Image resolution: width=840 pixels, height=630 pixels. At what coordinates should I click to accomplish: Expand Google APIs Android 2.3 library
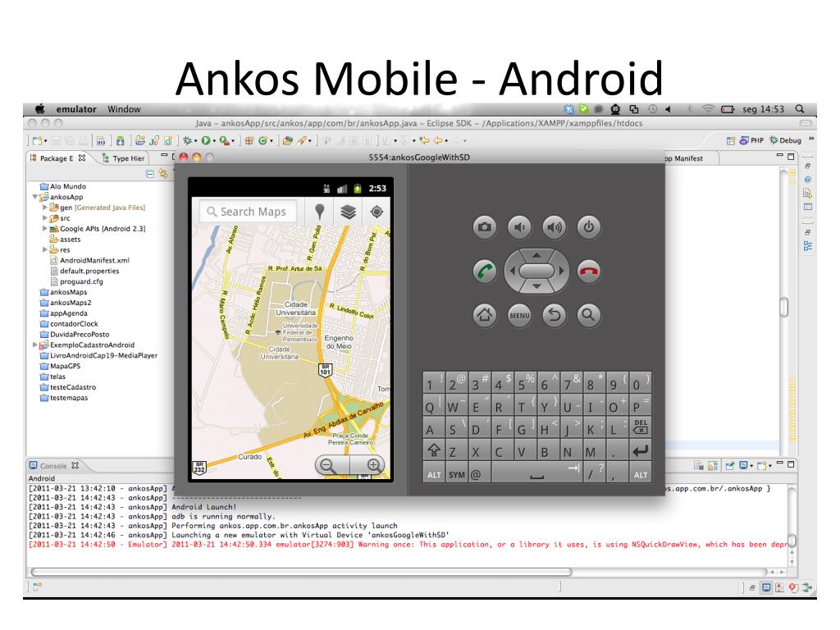(x=44, y=228)
